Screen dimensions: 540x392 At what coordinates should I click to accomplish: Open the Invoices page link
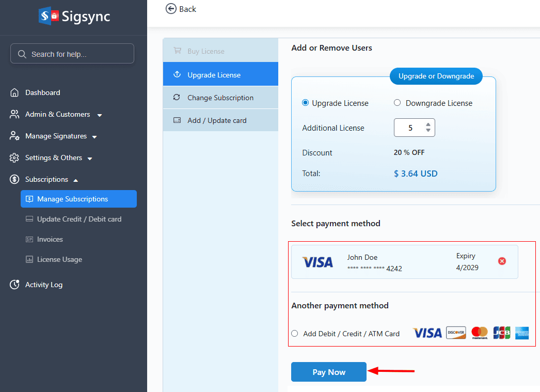50,240
